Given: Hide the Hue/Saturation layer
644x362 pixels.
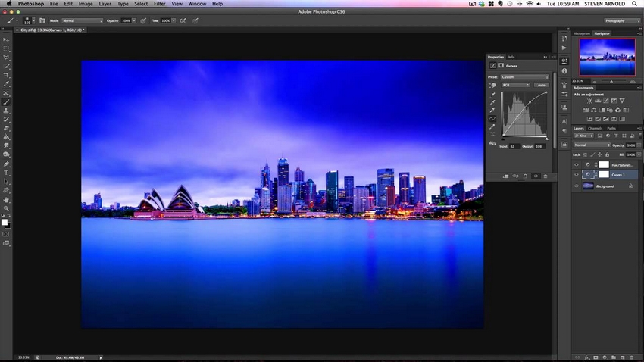Looking at the screenshot, I should pos(577,164).
